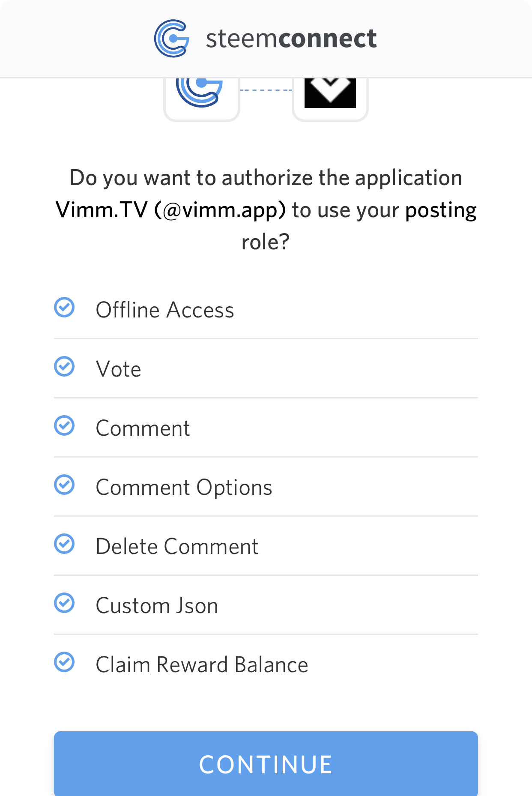Select the Offline Access permission label
This screenshot has width=532, height=796.
click(165, 310)
